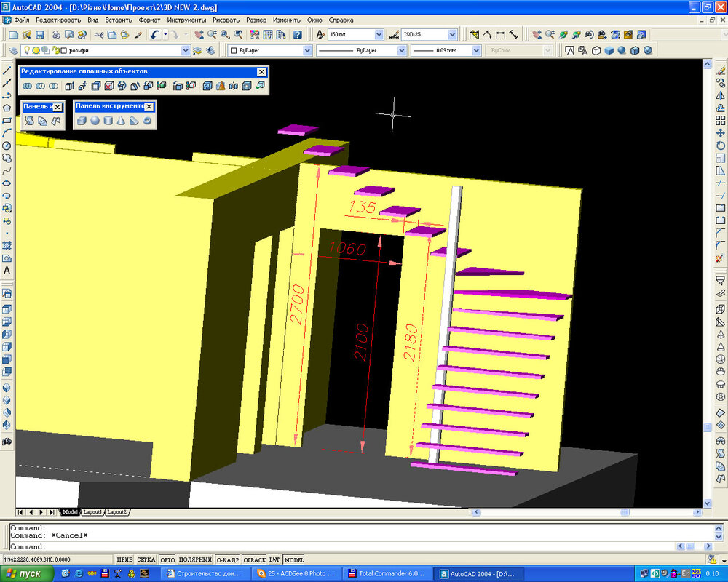Expand the ISO-25 dimension style dropdown
The width and height of the screenshot is (728, 582).
[x=452, y=35]
